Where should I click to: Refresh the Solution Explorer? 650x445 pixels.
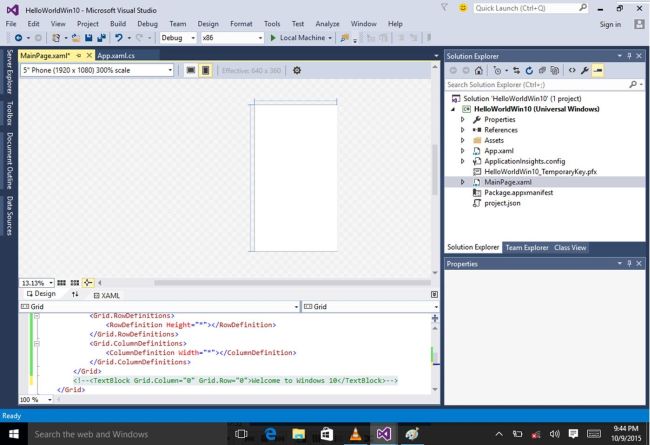click(x=529, y=71)
